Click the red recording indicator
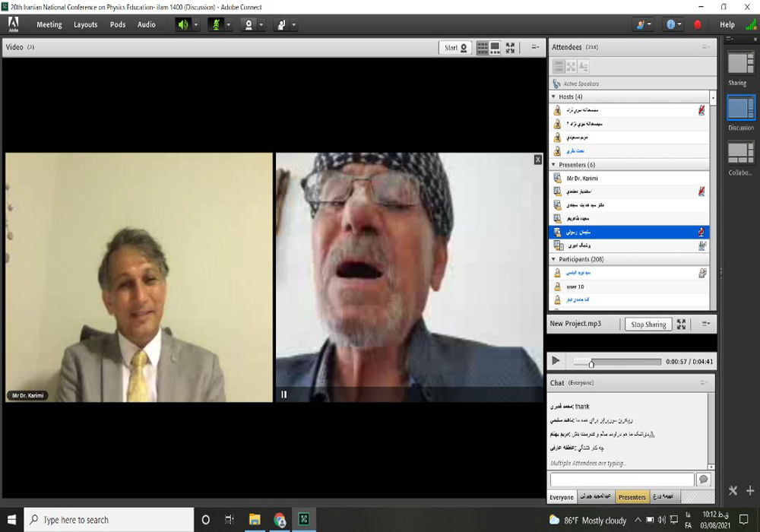 [698, 24]
